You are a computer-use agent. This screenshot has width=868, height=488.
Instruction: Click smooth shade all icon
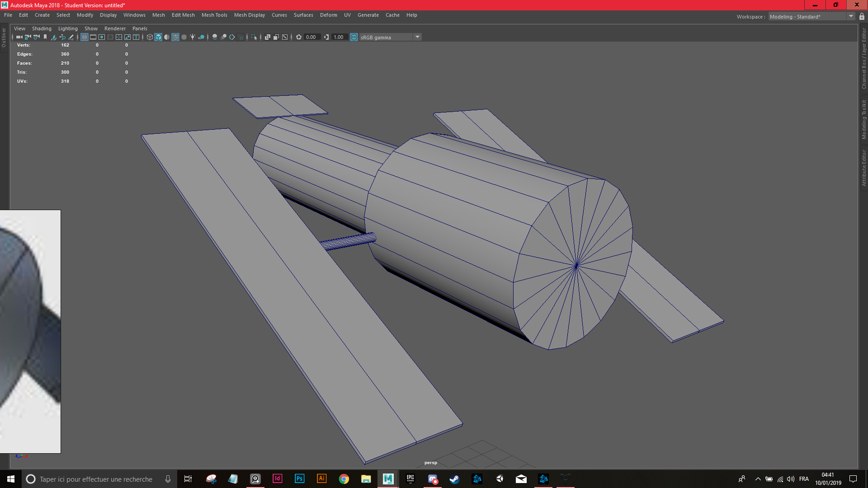coord(158,37)
